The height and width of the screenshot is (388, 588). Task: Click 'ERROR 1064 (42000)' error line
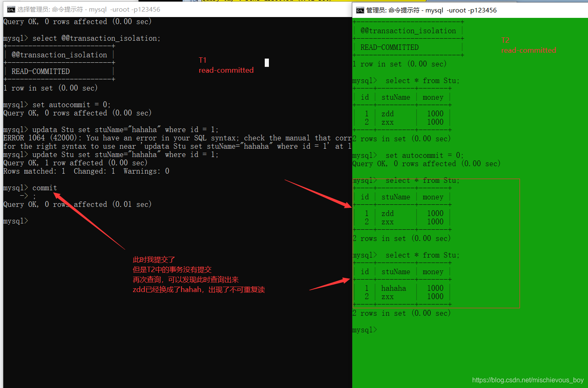click(x=177, y=138)
